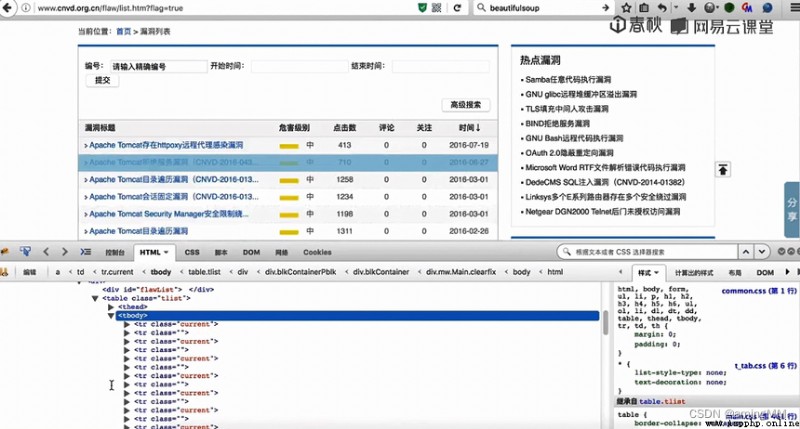The height and width of the screenshot is (429, 800).
Task: Open the Cookies panel tab
Action: [317, 253]
